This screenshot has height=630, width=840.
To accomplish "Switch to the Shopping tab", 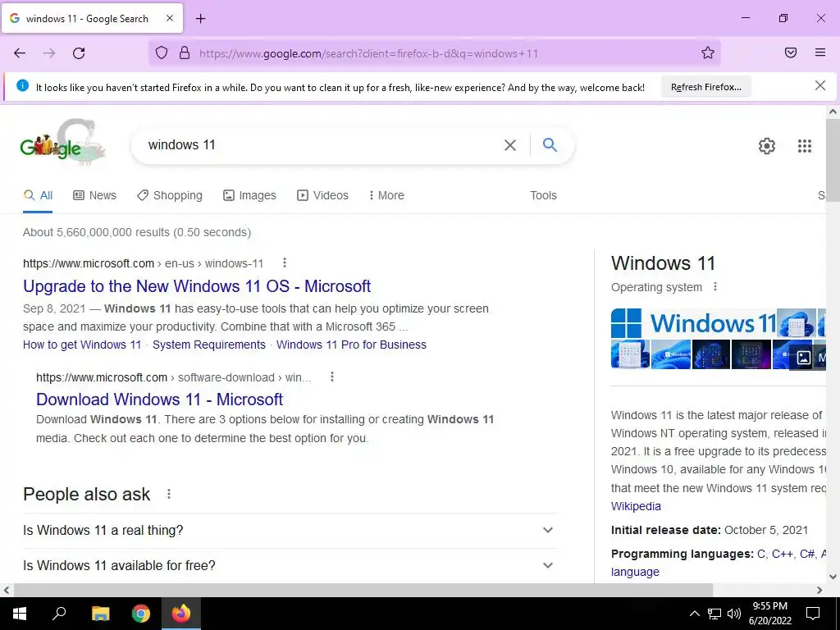I will (x=170, y=195).
